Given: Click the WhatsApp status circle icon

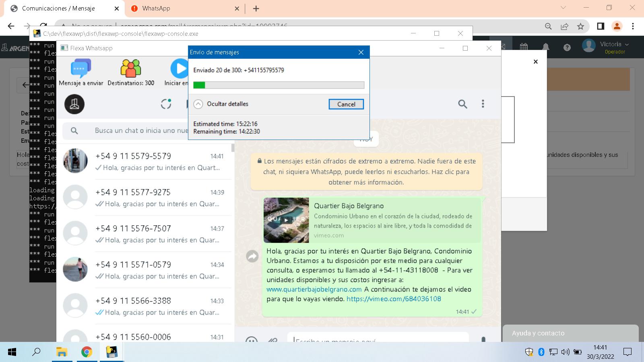Looking at the screenshot, I should pyautogui.click(x=166, y=104).
